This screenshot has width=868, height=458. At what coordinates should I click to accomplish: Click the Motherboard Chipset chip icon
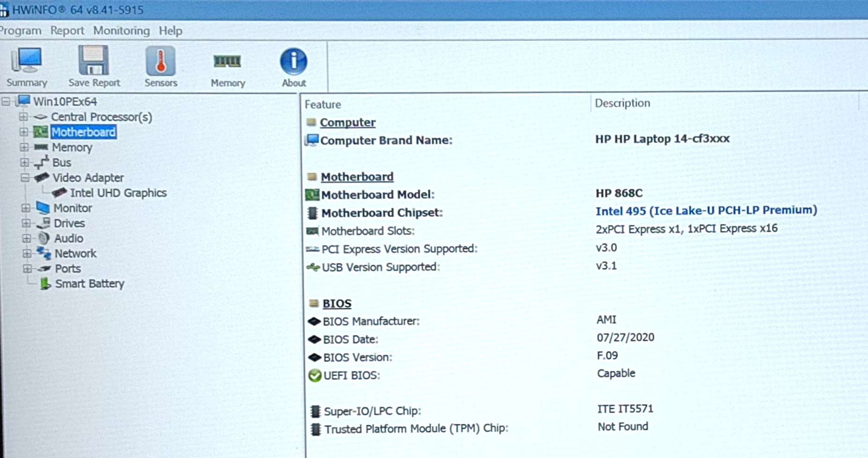[x=312, y=213]
